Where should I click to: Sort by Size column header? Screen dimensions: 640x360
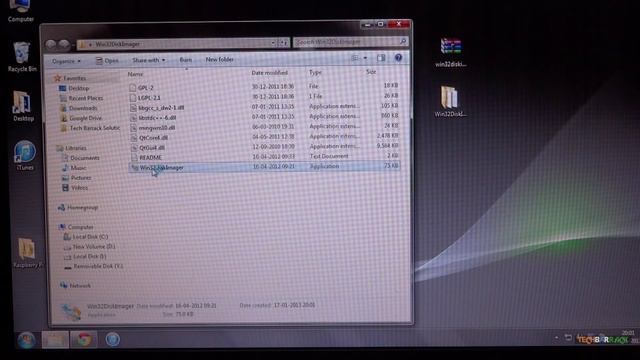(x=371, y=72)
